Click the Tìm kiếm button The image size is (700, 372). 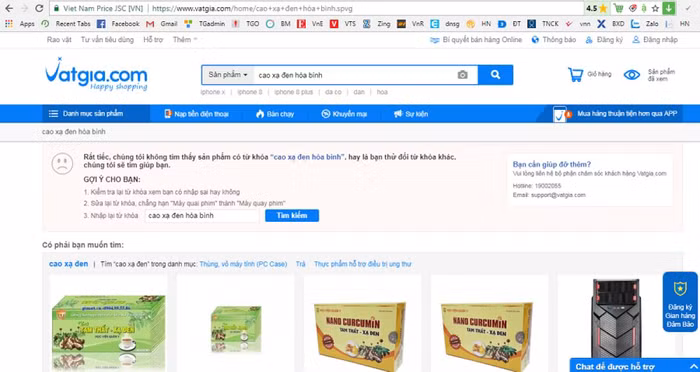292,216
